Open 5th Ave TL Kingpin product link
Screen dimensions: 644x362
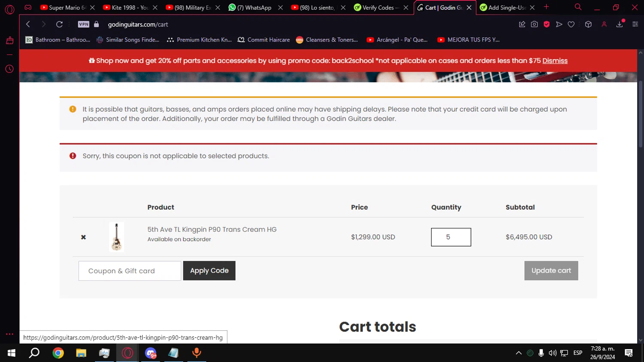pyautogui.click(x=212, y=229)
